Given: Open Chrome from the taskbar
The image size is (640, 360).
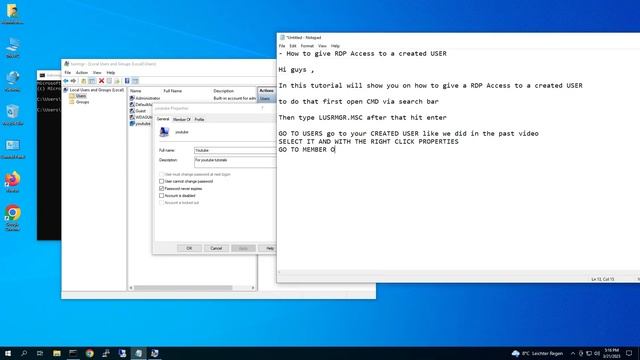Looking at the screenshot, I should [89, 353].
